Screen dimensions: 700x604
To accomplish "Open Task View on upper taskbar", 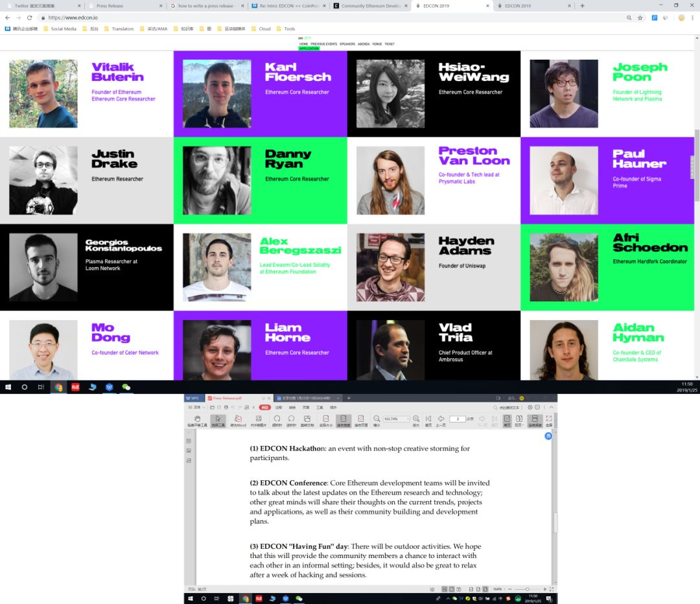I will pyautogui.click(x=41, y=387).
